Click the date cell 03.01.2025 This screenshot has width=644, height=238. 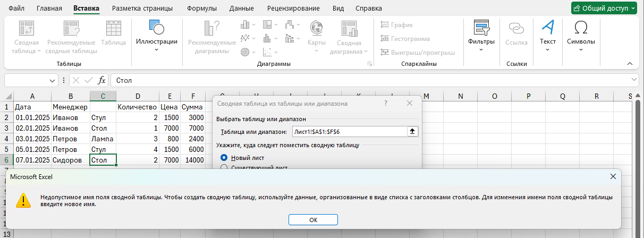click(x=32, y=139)
